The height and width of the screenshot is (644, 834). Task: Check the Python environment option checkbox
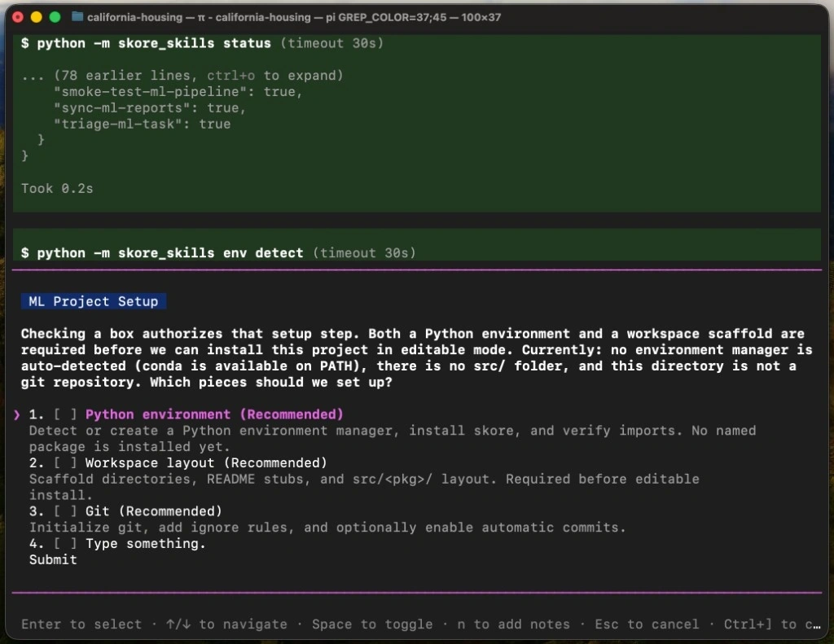click(65, 414)
